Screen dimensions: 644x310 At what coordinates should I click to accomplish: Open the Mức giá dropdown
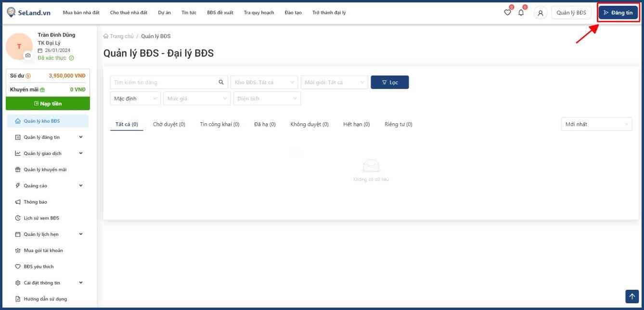tap(197, 99)
